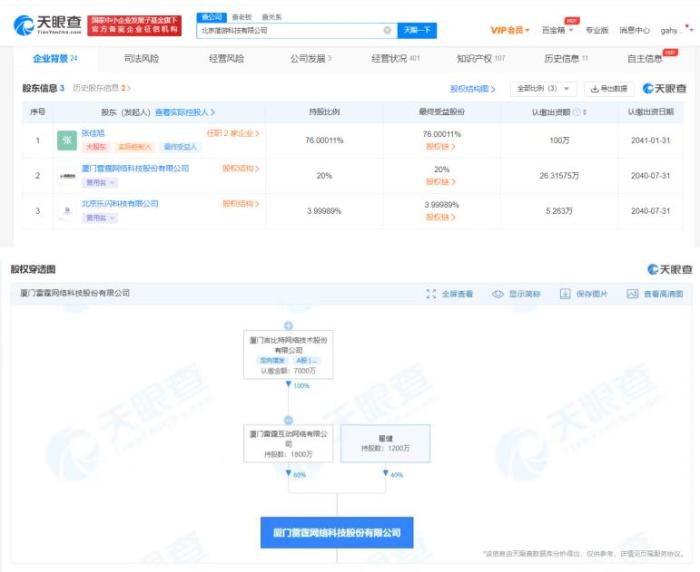Clear the search box with the X icon
This screenshot has height=572, width=700.
coord(387,30)
